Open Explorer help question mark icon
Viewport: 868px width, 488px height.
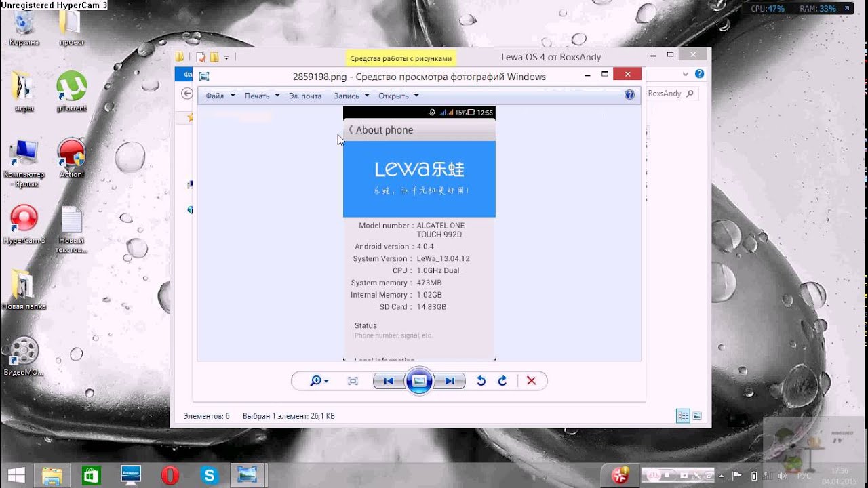[699, 74]
